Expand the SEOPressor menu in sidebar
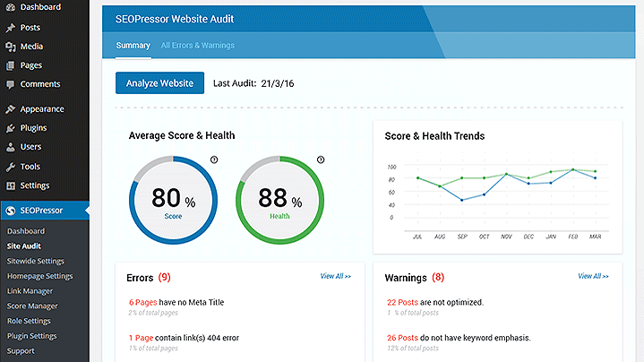This screenshot has width=644, height=362. [x=44, y=211]
